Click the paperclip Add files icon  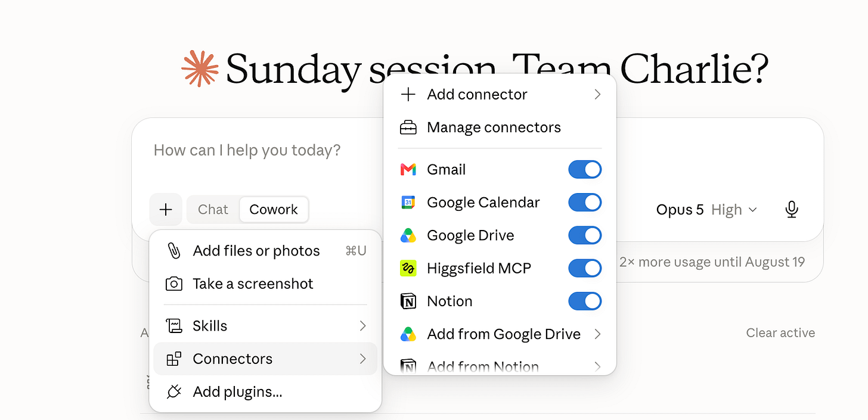tap(173, 251)
